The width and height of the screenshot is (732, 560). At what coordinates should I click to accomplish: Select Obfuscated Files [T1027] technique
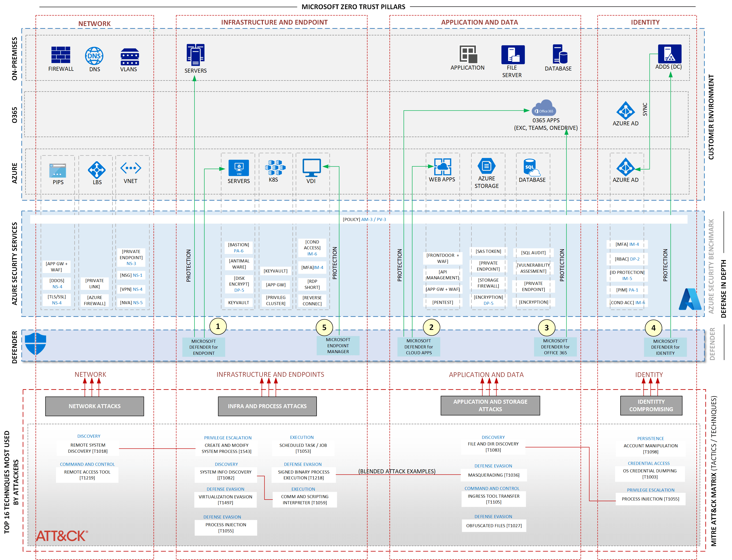[x=494, y=526]
